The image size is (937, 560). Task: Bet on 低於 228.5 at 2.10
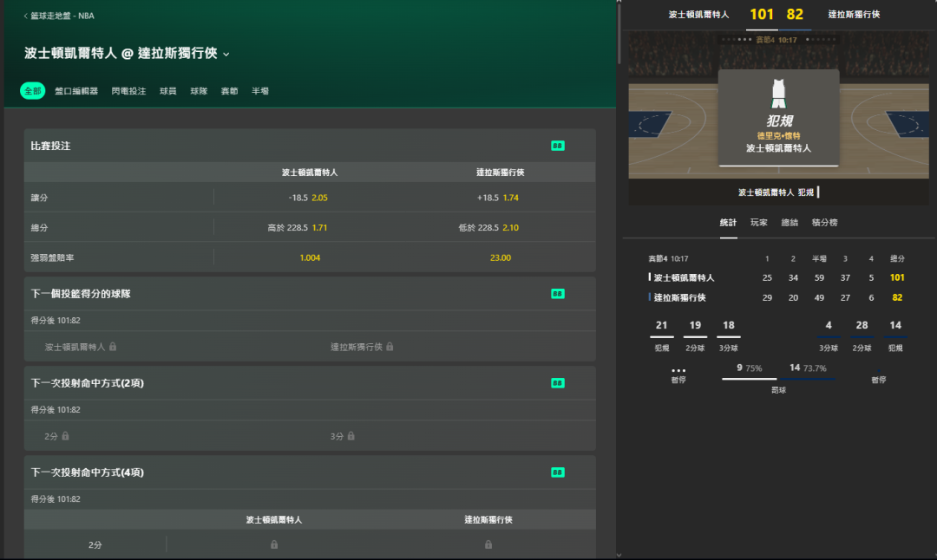488,227
